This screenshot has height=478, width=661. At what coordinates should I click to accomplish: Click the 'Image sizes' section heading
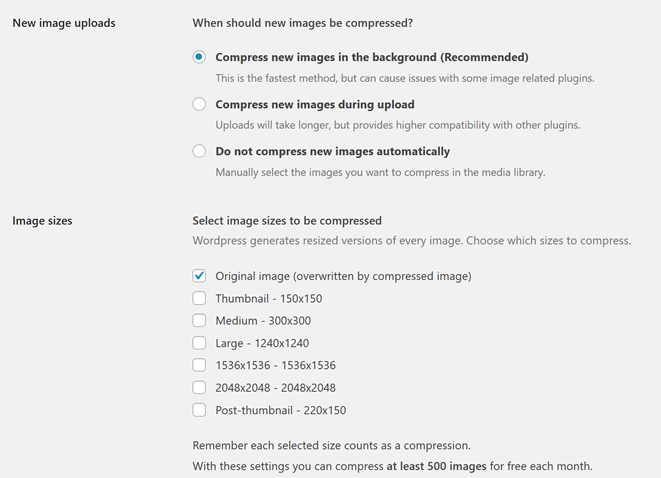pyautogui.click(x=42, y=221)
